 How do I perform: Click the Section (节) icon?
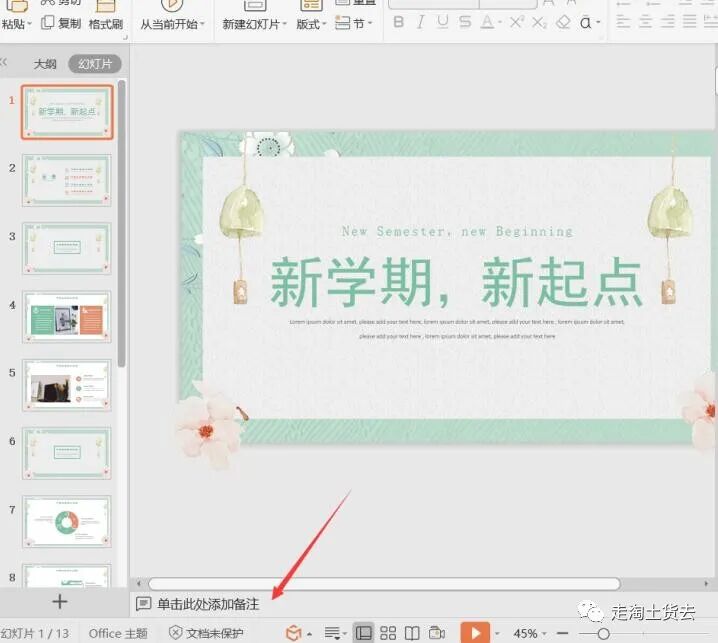click(x=343, y=23)
